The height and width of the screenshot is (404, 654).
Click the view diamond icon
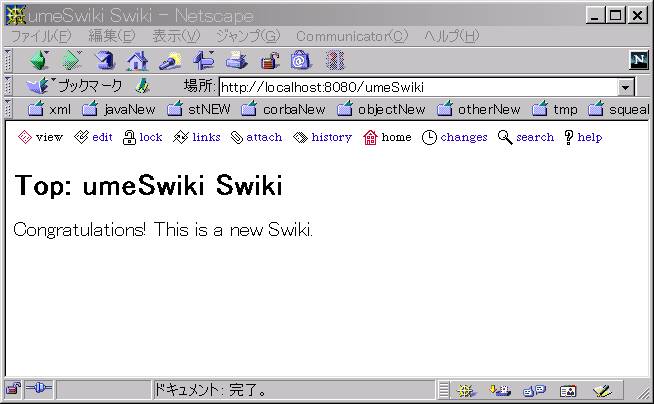pos(25,137)
